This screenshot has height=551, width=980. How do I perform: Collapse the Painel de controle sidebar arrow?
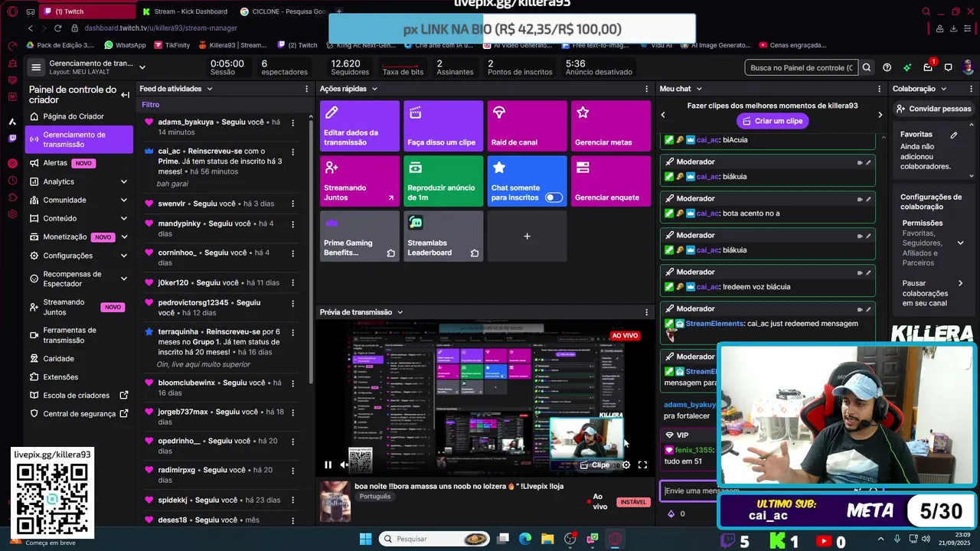click(x=125, y=95)
